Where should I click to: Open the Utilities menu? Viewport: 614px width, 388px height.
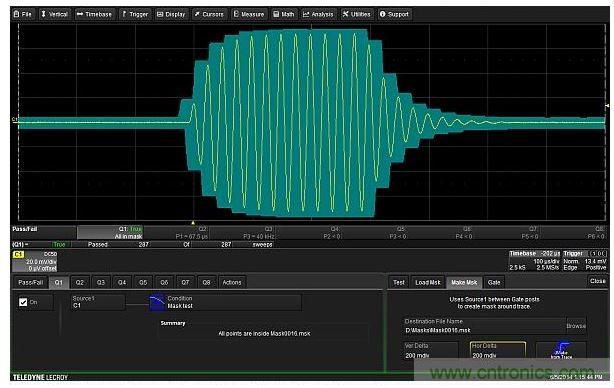(x=356, y=14)
